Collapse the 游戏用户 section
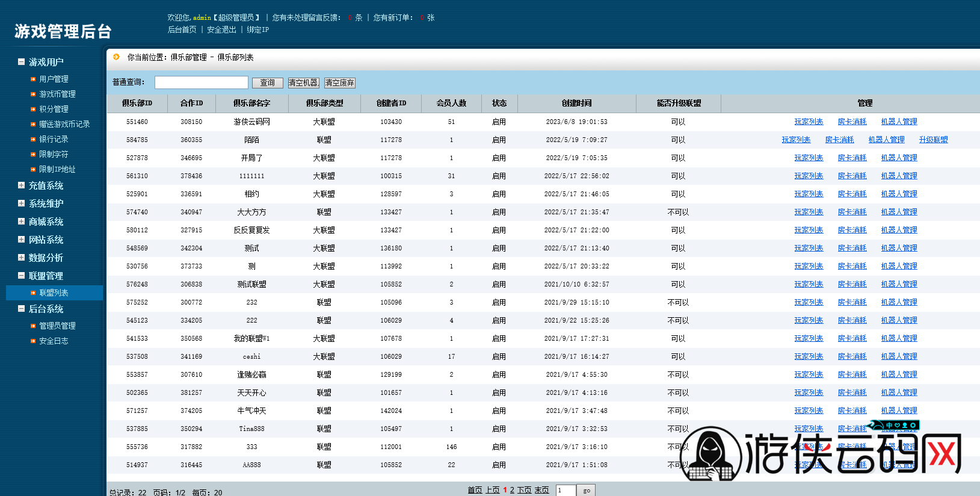This screenshot has width=980, height=496. [x=21, y=61]
